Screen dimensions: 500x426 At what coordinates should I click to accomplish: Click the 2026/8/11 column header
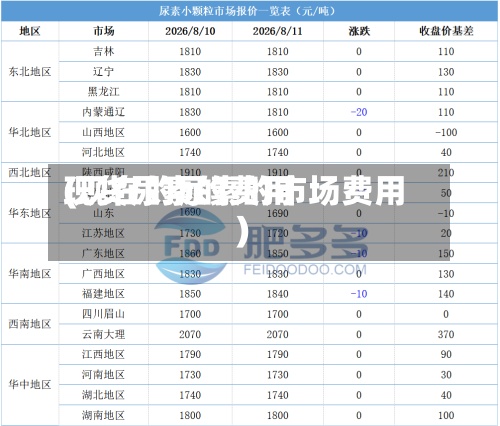click(277, 31)
